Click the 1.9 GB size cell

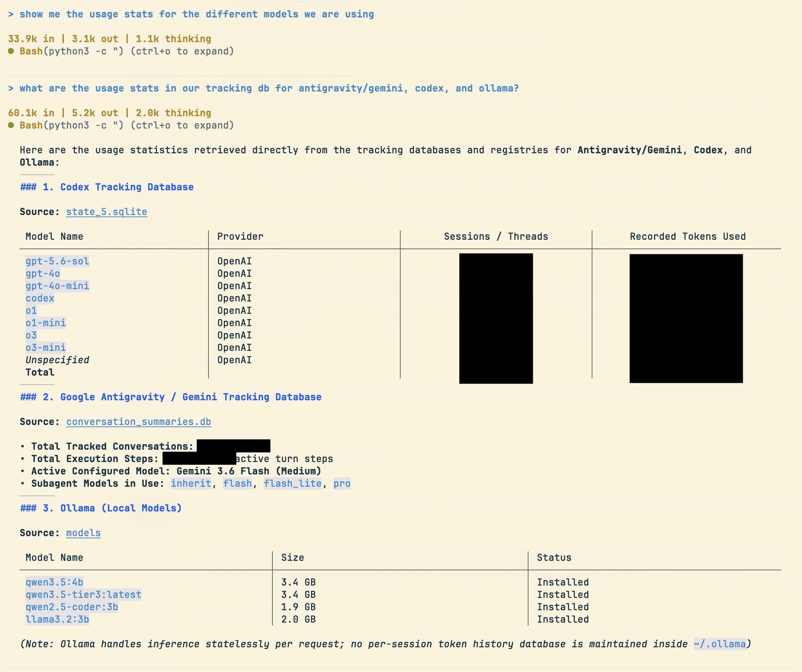click(299, 607)
